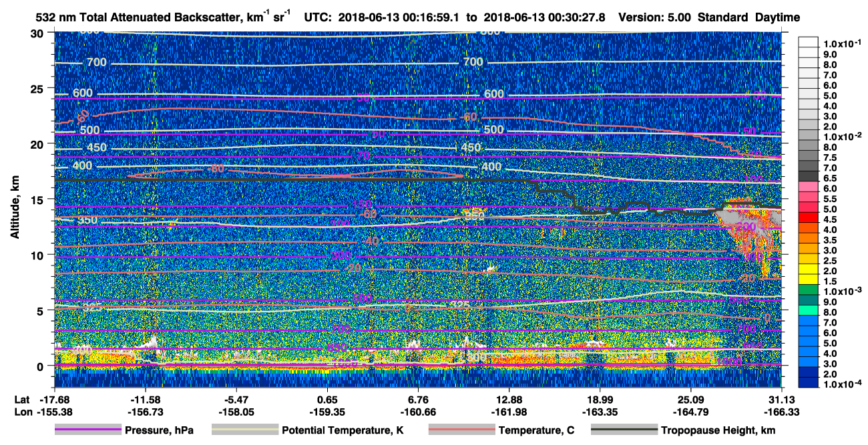Click the dark Tropopause Height legend swatch

click(x=624, y=430)
